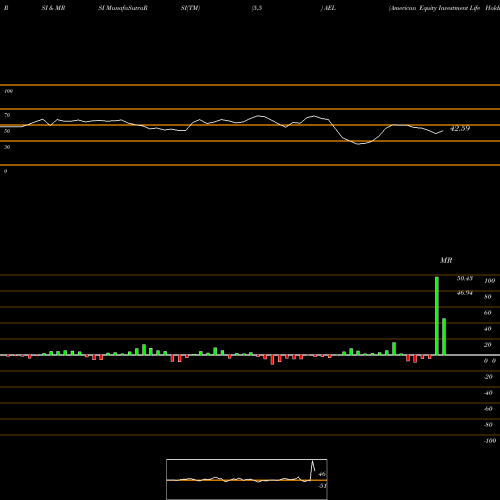500x500 pixels.
Task: Click the MR scale label -100
Action: 490,441
